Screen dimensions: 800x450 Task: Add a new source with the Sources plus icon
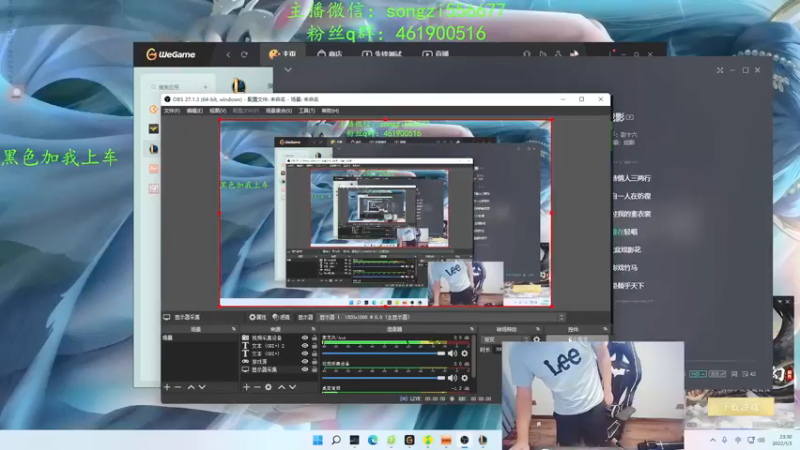(x=246, y=387)
